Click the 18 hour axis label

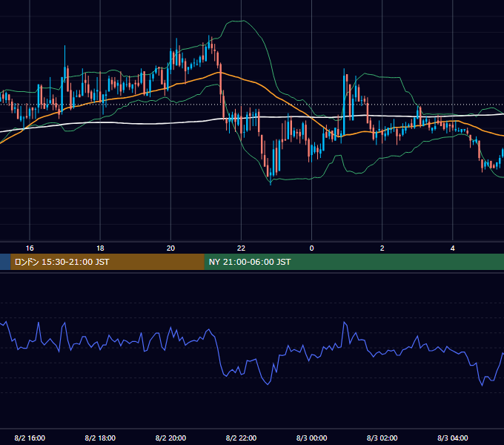coord(100,248)
